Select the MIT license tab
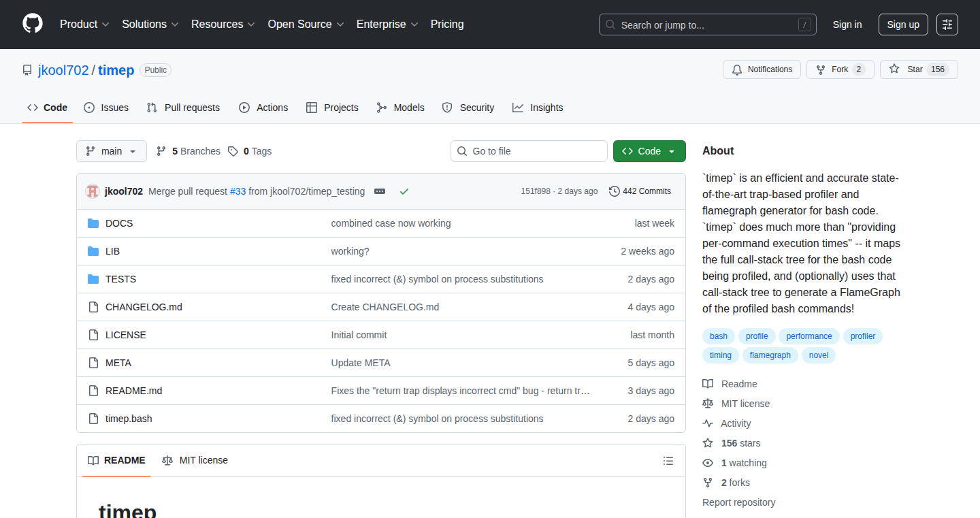Viewport: 980px width, 518px height. 195,460
